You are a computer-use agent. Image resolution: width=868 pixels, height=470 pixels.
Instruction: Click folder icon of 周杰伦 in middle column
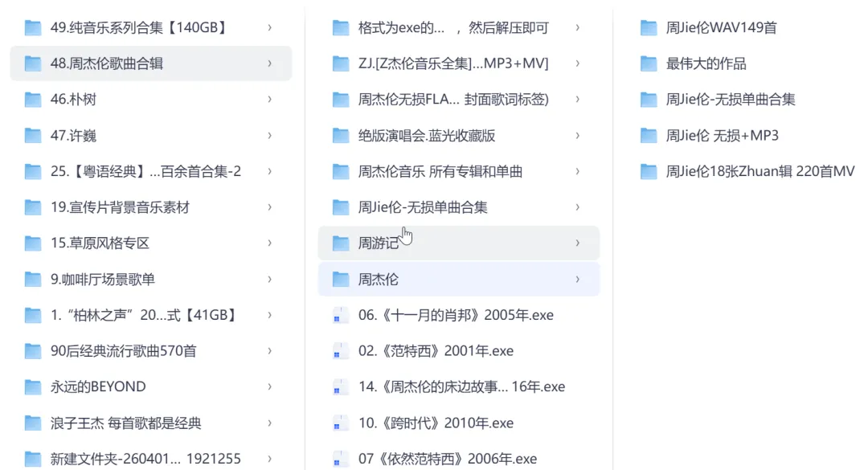tap(341, 280)
